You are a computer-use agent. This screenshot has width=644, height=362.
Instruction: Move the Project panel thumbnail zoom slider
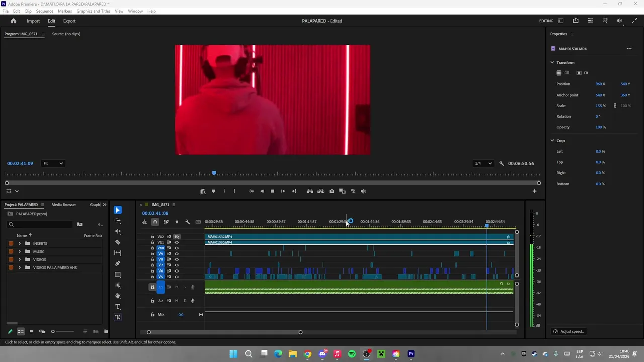click(53, 332)
